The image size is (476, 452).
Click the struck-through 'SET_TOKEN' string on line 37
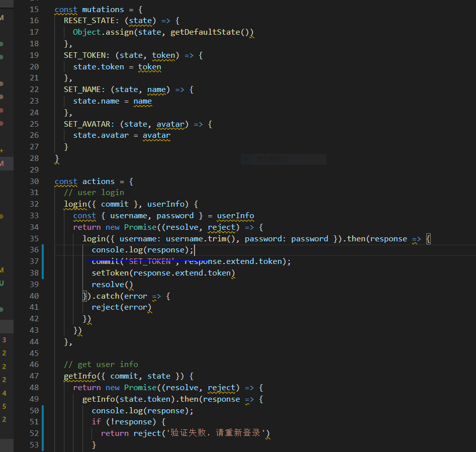coord(149,261)
